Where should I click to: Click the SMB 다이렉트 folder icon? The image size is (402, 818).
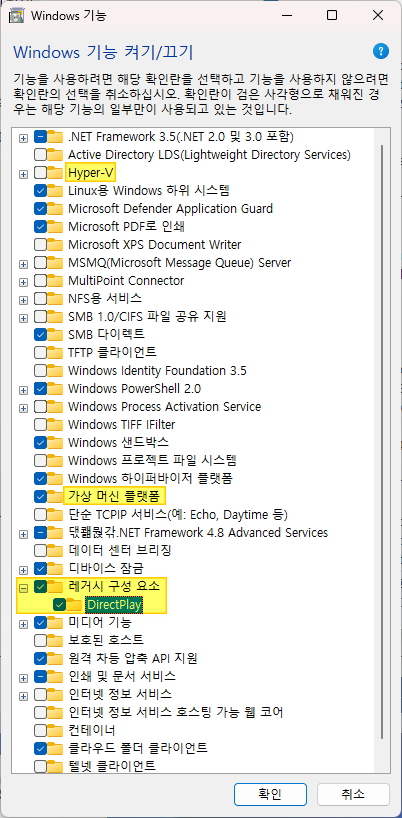tap(55, 334)
